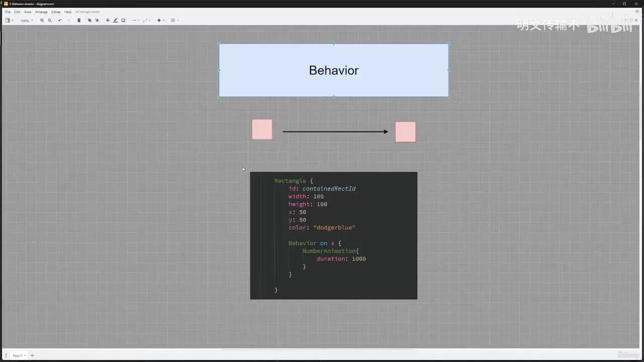
Task: Open the 100% zoom level dropdown
Action: [27, 21]
